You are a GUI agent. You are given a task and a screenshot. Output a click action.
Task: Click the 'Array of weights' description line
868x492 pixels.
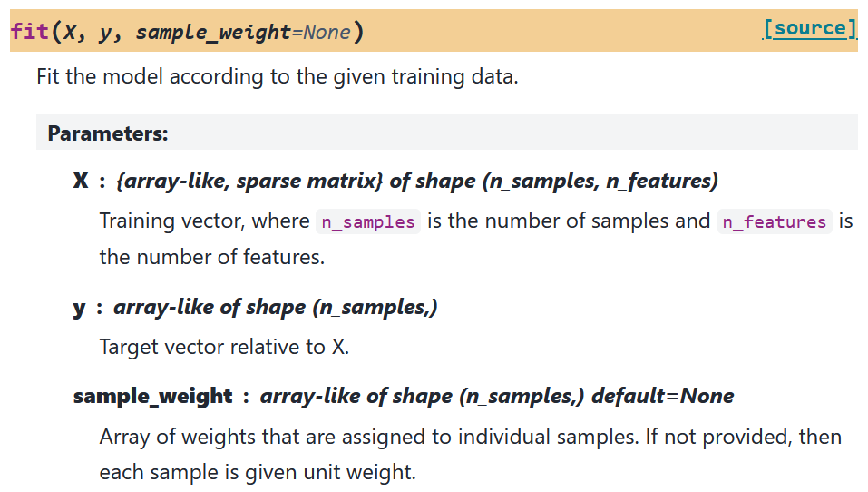tap(471, 438)
